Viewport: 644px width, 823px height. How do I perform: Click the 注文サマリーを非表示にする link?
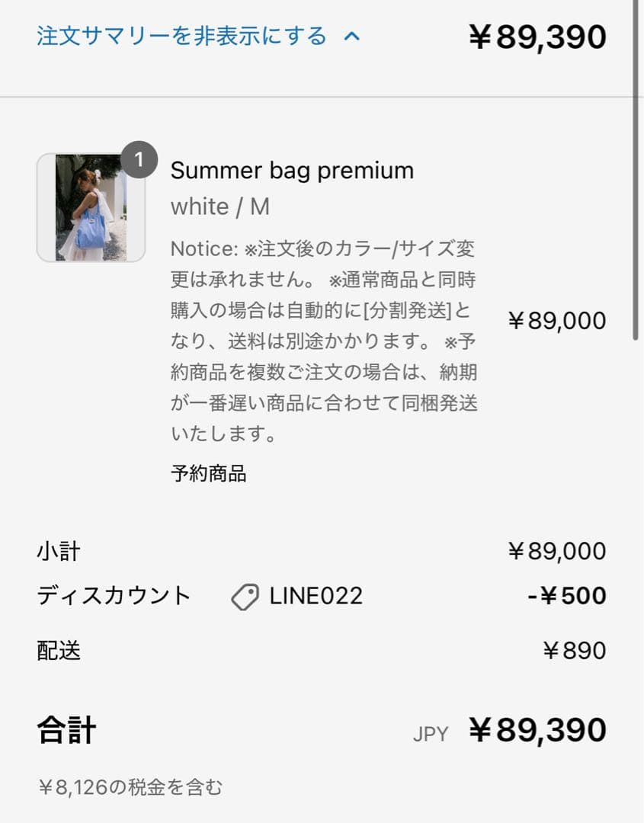181,36
